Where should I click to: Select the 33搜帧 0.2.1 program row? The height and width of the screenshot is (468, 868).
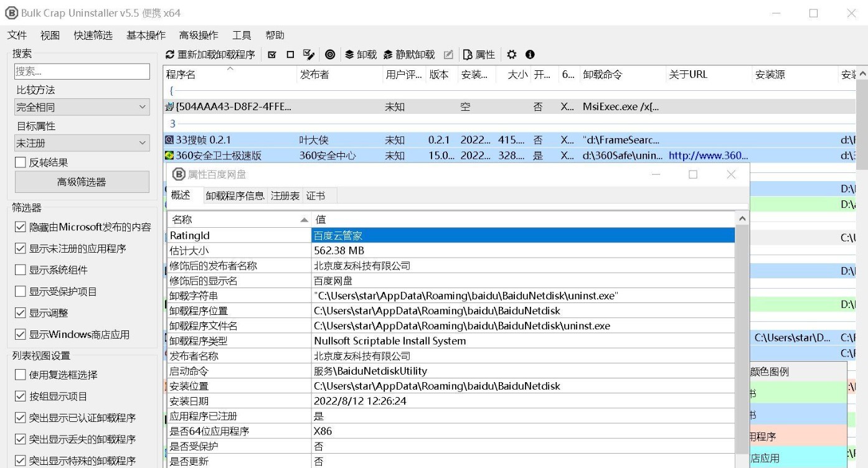[x=510, y=140]
